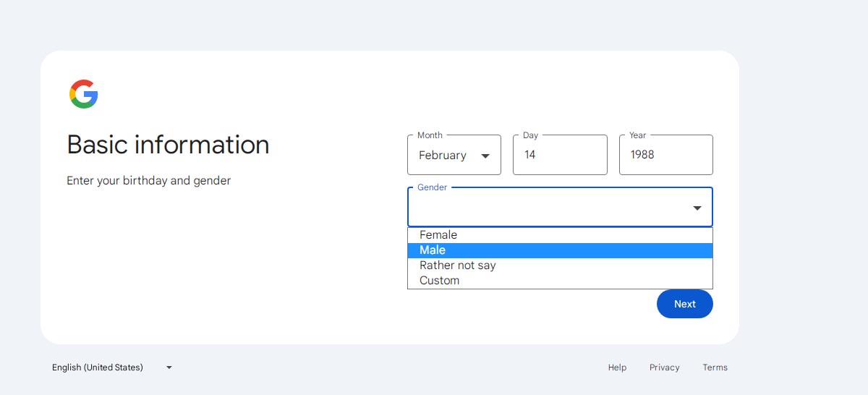Click the blue Next button
868x395 pixels.
pos(685,304)
